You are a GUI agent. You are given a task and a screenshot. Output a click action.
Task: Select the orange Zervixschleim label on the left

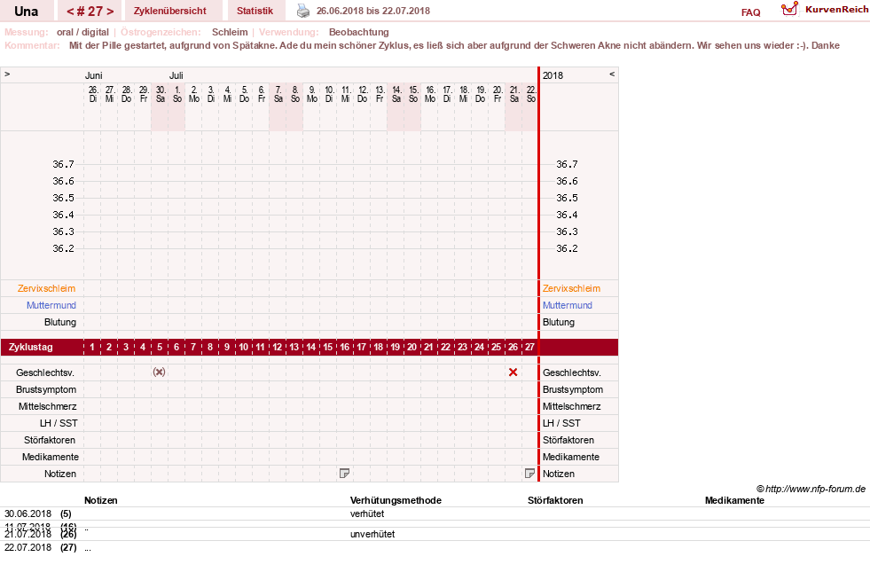tap(46, 288)
